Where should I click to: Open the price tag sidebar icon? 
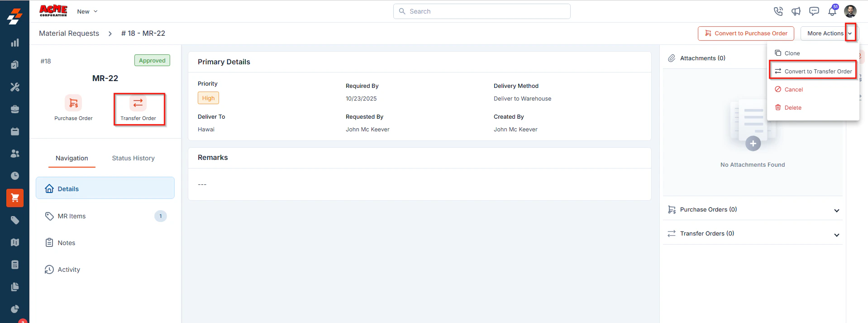[x=15, y=220]
